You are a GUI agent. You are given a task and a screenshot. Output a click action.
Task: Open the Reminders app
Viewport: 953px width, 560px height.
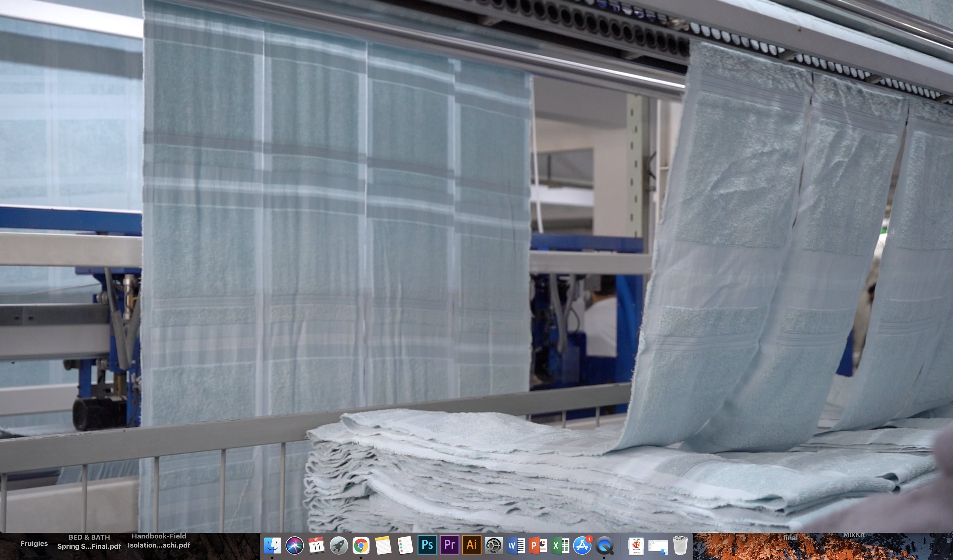point(405,545)
